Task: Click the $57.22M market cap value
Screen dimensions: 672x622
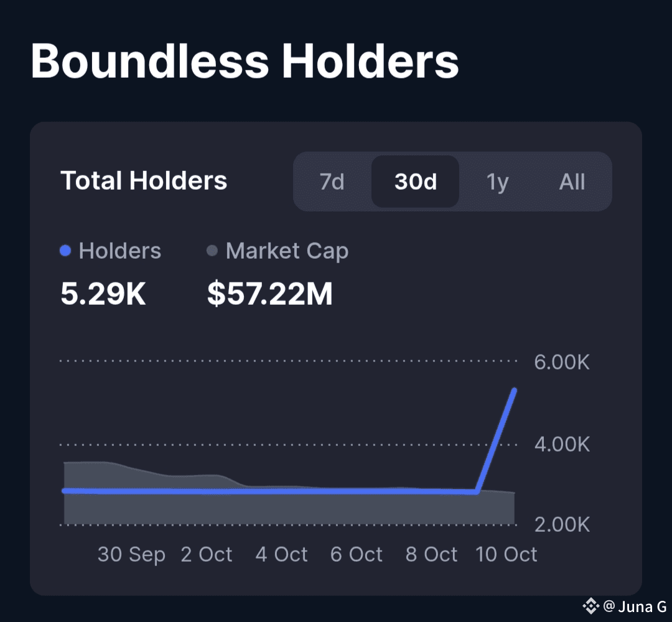Action: 269,294
